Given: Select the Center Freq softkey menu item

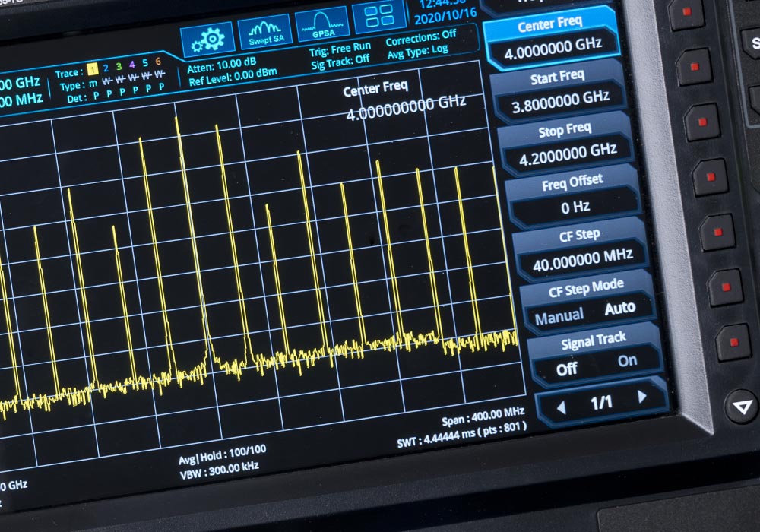Looking at the screenshot, I should (x=552, y=38).
